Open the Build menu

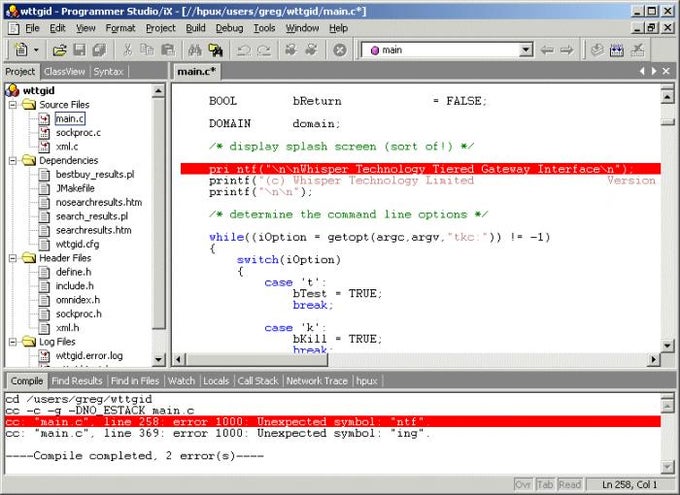[196, 28]
